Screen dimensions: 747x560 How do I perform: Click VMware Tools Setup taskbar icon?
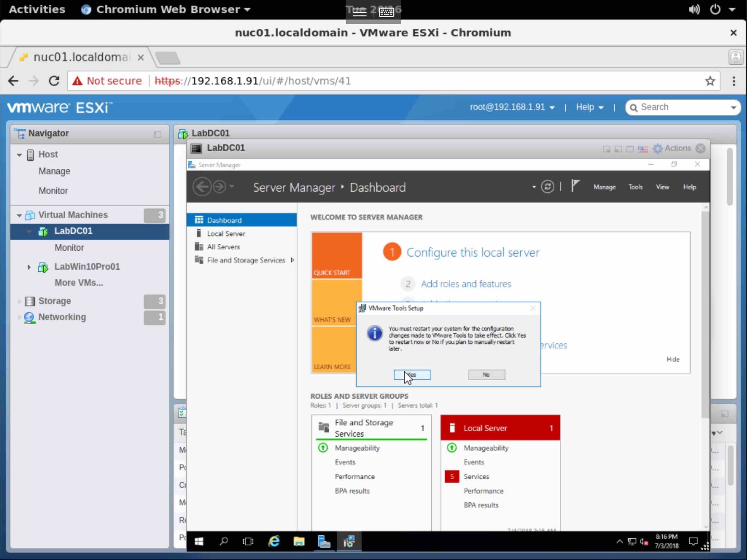(349, 541)
